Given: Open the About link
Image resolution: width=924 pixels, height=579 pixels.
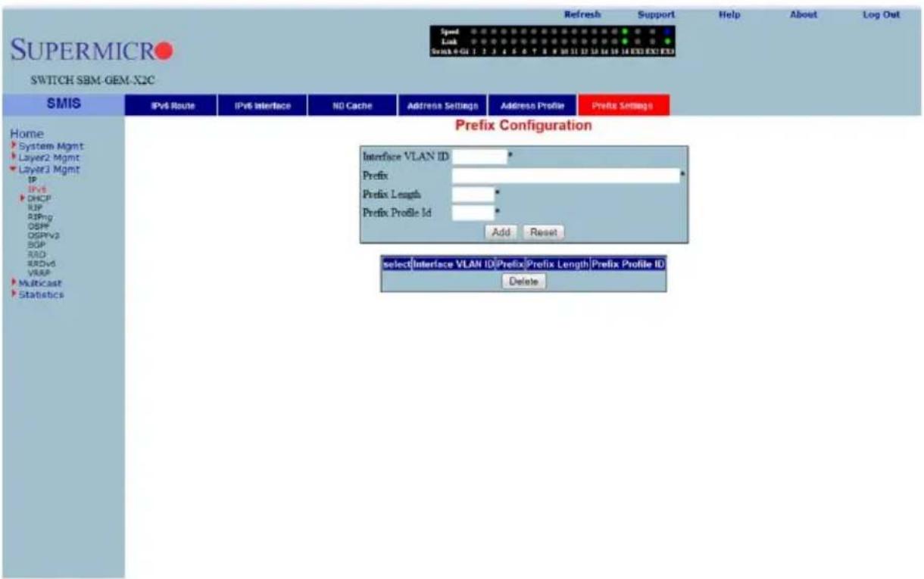Looking at the screenshot, I should [x=803, y=14].
